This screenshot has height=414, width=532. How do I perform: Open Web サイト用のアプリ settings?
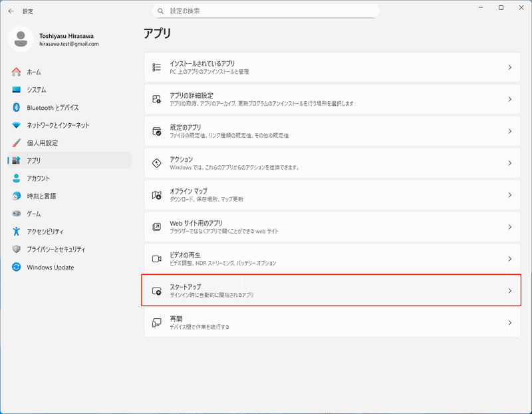coord(332,227)
